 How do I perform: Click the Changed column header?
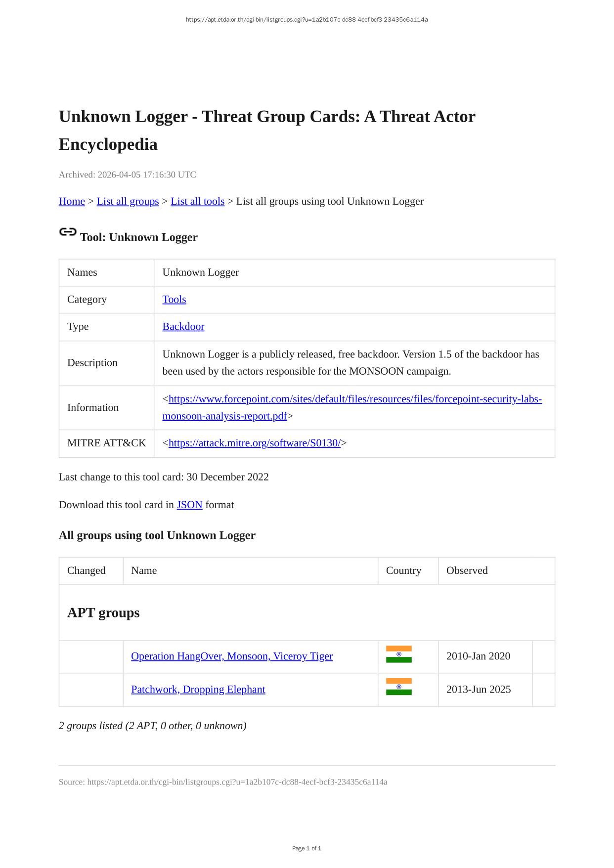(86, 570)
